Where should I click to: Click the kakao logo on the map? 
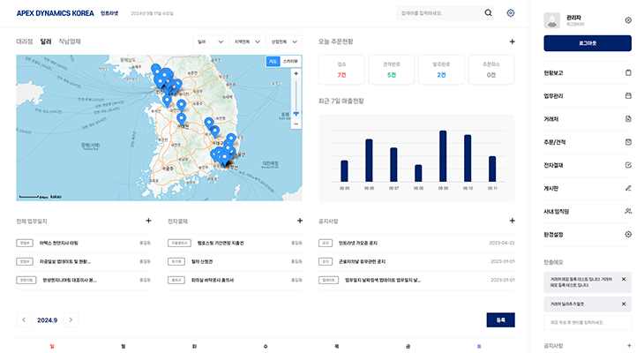coord(56,197)
